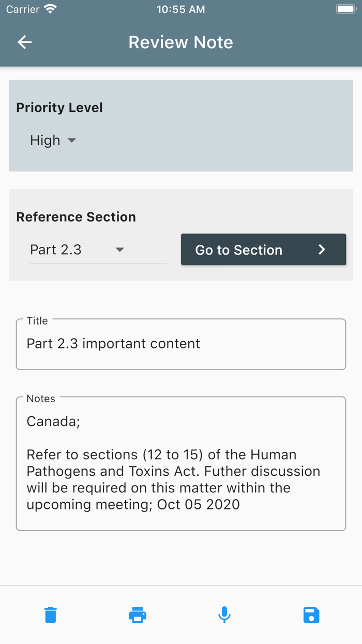This screenshot has height=644, width=362.
Task: Print the review note
Action: pyautogui.click(x=138, y=615)
